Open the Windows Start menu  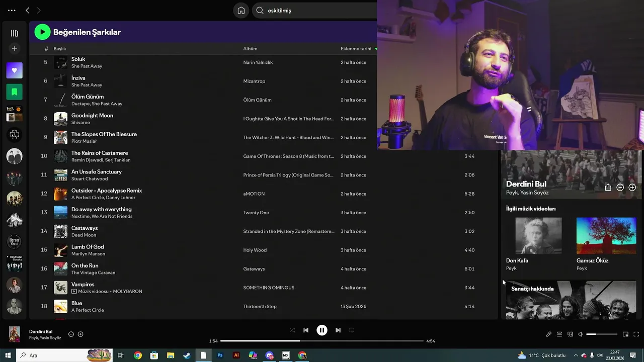tap(8, 355)
